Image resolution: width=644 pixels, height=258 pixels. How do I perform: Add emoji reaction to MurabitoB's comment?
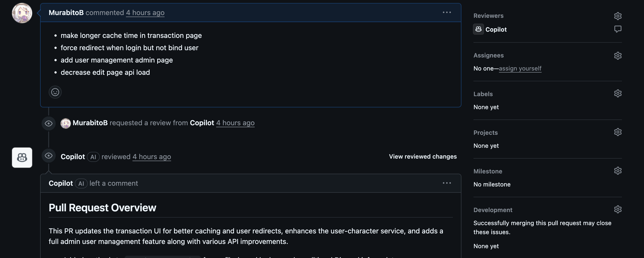coord(55,92)
